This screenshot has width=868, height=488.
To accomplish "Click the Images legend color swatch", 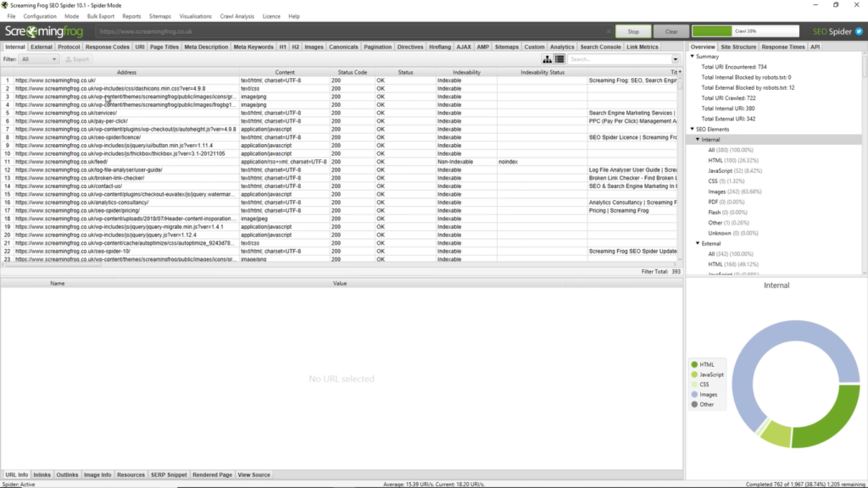I will pos(694,395).
